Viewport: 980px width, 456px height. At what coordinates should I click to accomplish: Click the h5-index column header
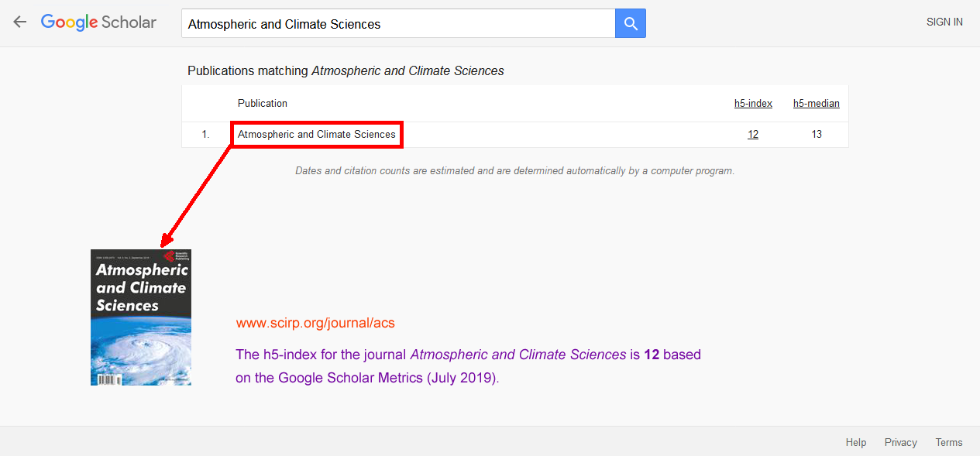pyautogui.click(x=753, y=104)
